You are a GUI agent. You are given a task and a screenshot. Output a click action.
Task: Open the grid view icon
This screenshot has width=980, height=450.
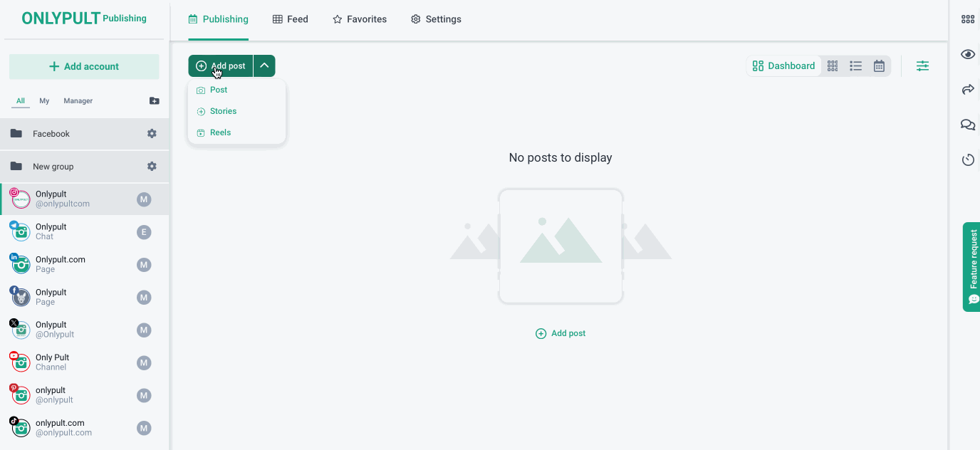(833, 66)
